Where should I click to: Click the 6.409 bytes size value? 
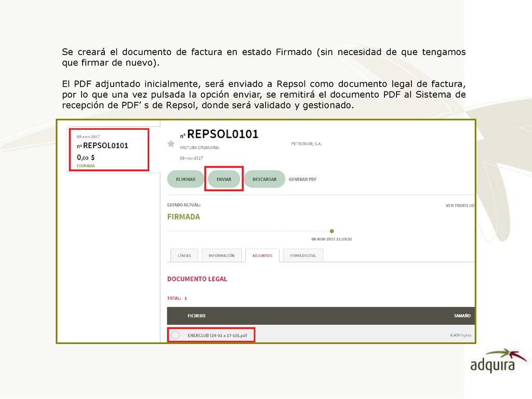[x=461, y=335]
